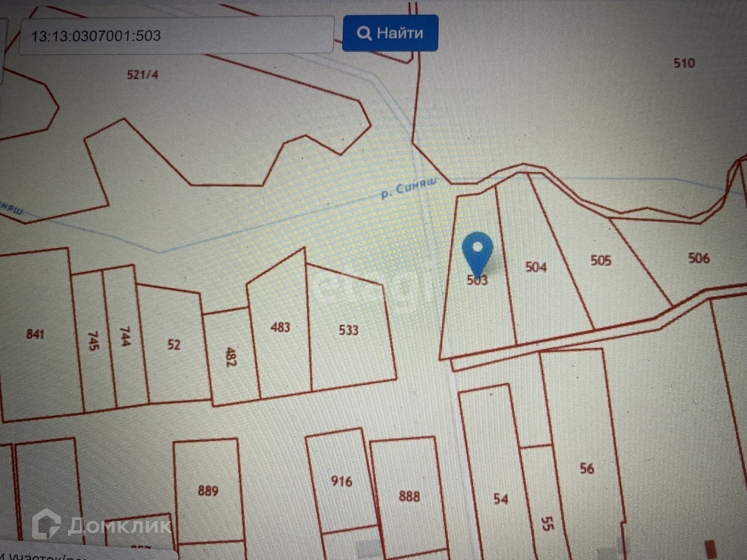
Task: Select land parcel 52 on map
Action: click(x=174, y=345)
